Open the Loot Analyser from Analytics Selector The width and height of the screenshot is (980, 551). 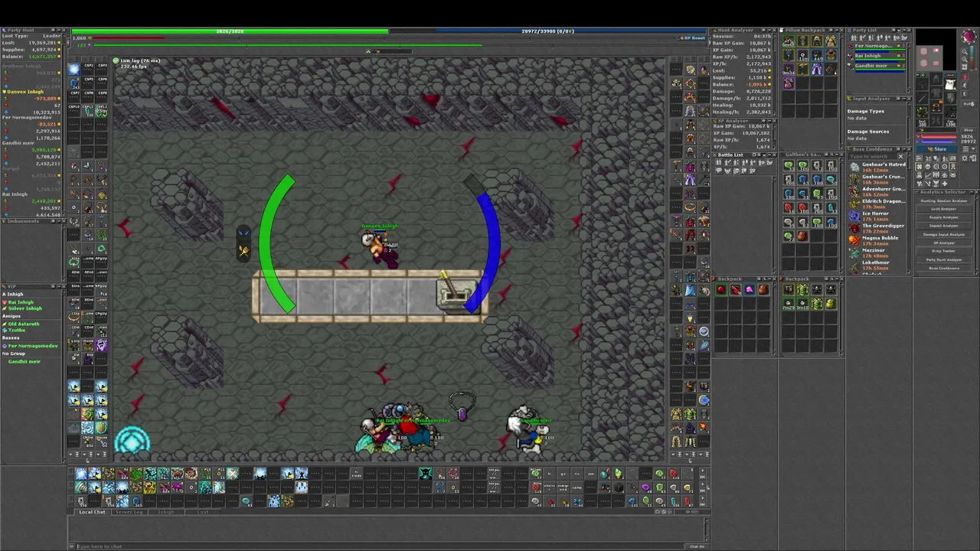pyautogui.click(x=943, y=209)
